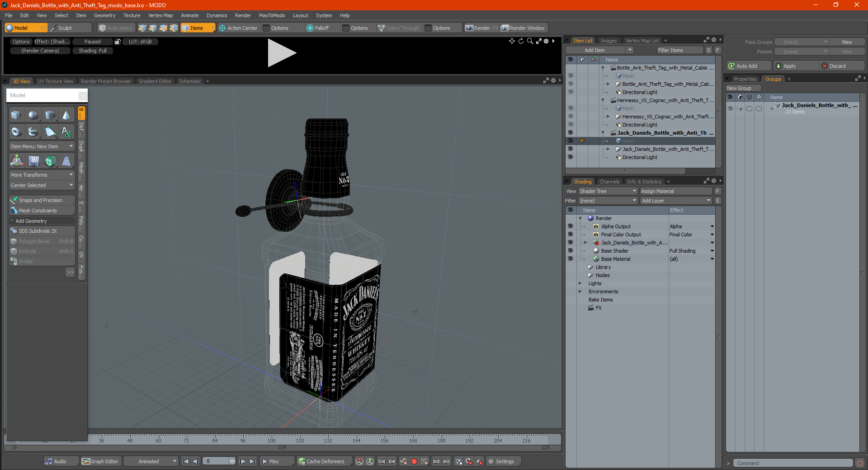Open the Add Layer dropdown

676,201
